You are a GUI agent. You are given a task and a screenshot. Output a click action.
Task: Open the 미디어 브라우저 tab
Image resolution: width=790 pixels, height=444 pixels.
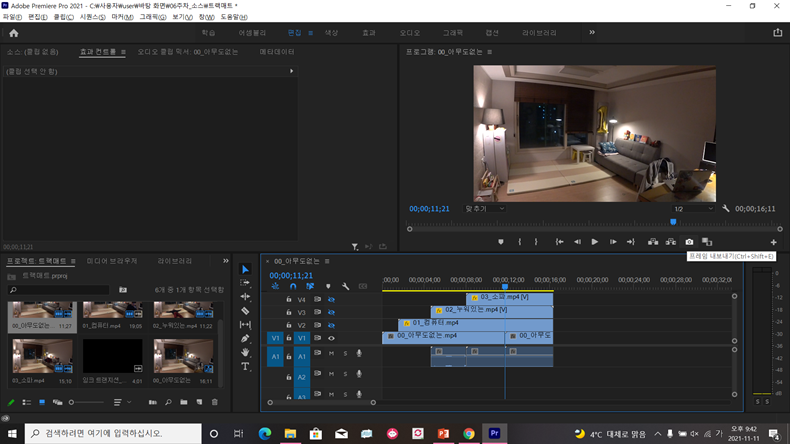(112, 261)
